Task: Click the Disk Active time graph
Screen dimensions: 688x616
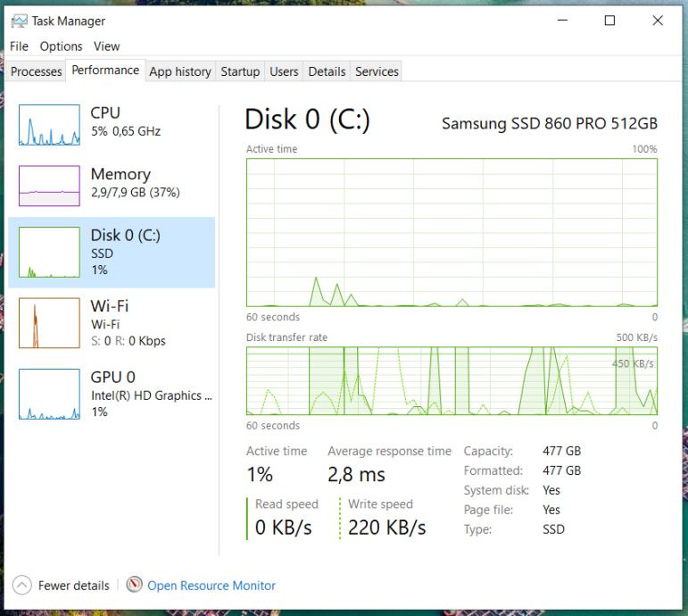Action: coord(452,232)
